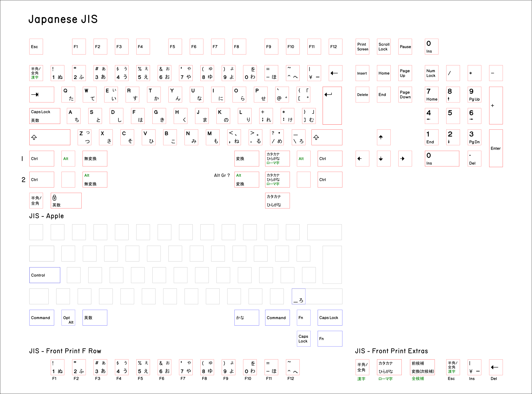This screenshot has height=394, width=532.
Task: Click the right arrow navigation key
Action: (405, 159)
